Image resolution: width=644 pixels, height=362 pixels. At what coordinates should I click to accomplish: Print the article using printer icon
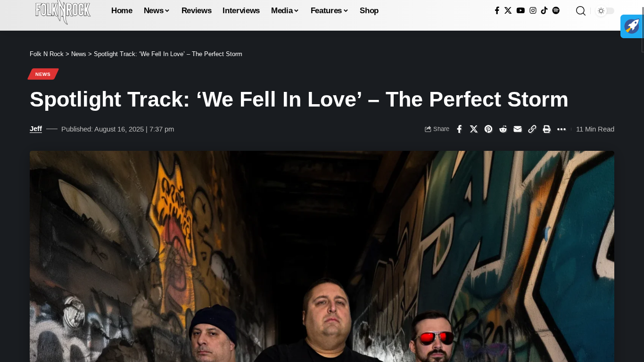[547, 129]
